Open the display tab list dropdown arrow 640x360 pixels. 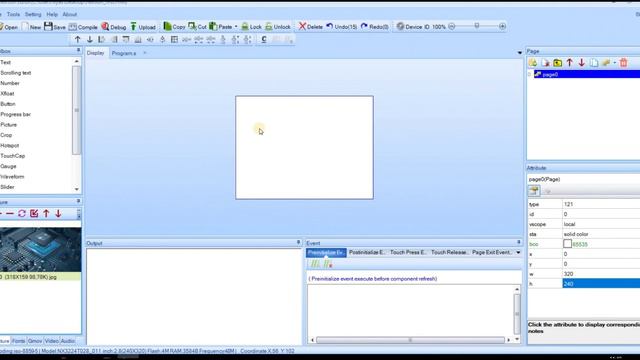click(520, 53)
